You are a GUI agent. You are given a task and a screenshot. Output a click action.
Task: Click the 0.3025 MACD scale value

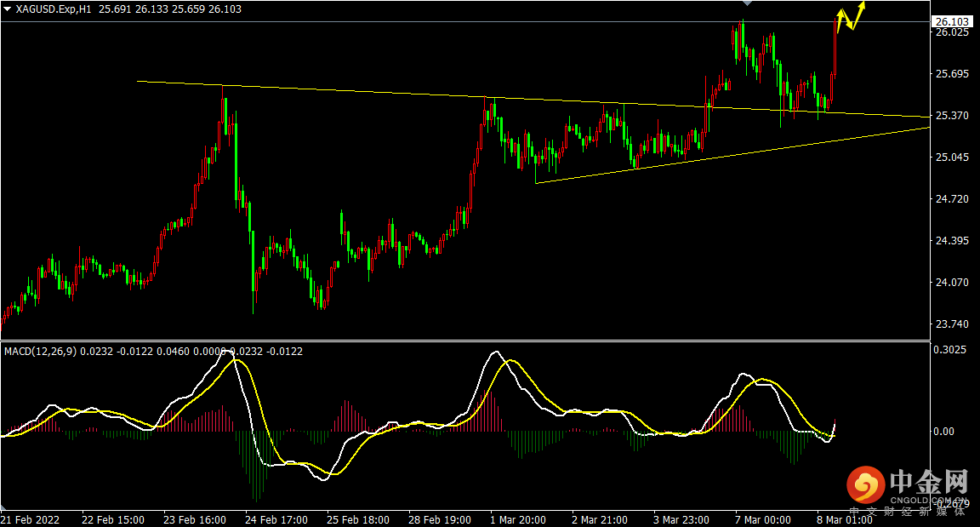pyautogui.click(x=950, y=349)
